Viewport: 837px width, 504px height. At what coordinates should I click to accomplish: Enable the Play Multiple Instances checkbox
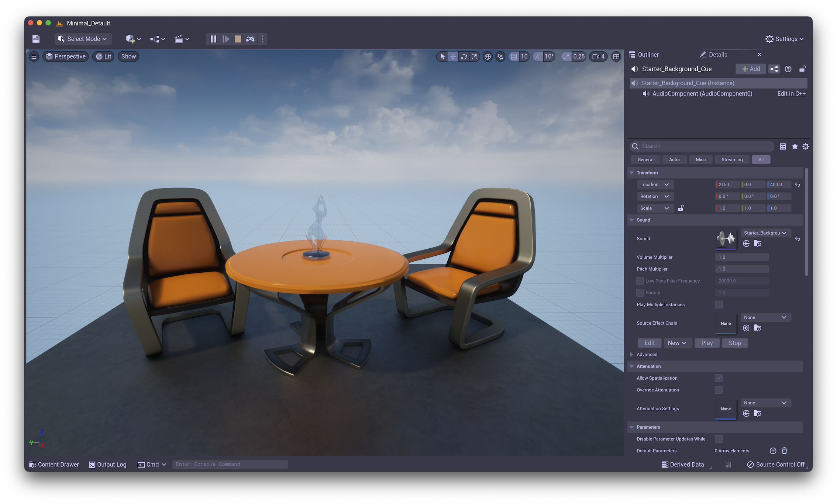[719, 304]
